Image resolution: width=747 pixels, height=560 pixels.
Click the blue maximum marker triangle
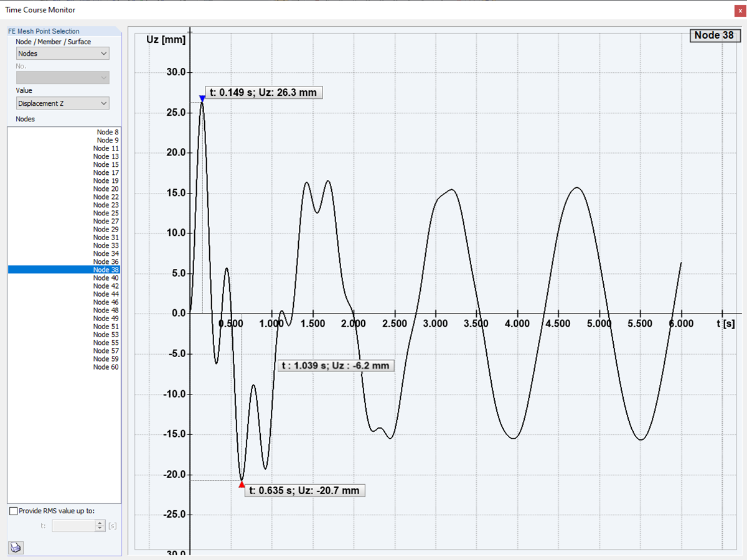(202, 98)
